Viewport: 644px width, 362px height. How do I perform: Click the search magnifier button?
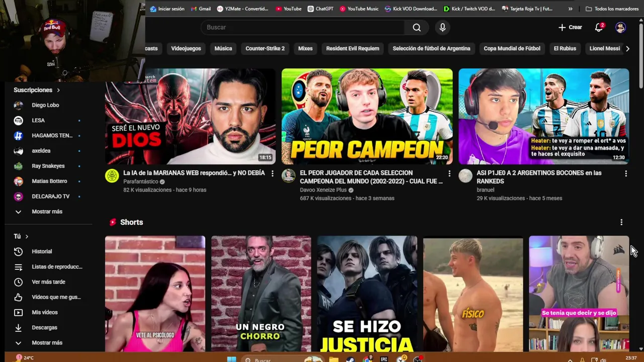(x=417, y=27)
